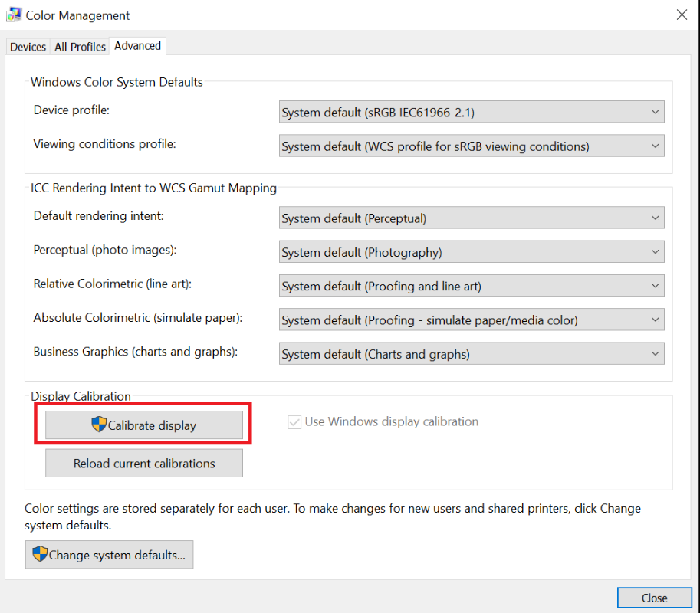Click the Color settings are stored separately text
700x613 pixels.
[x=333, y=516]
